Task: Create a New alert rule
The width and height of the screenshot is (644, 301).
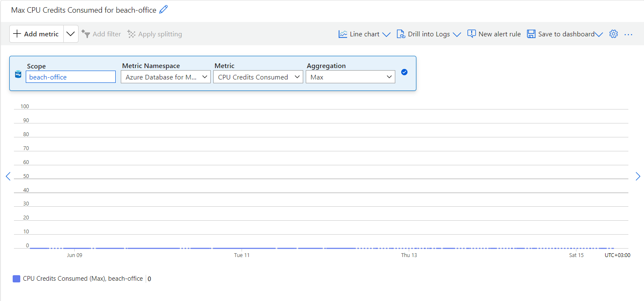Action: coord(494,34)
